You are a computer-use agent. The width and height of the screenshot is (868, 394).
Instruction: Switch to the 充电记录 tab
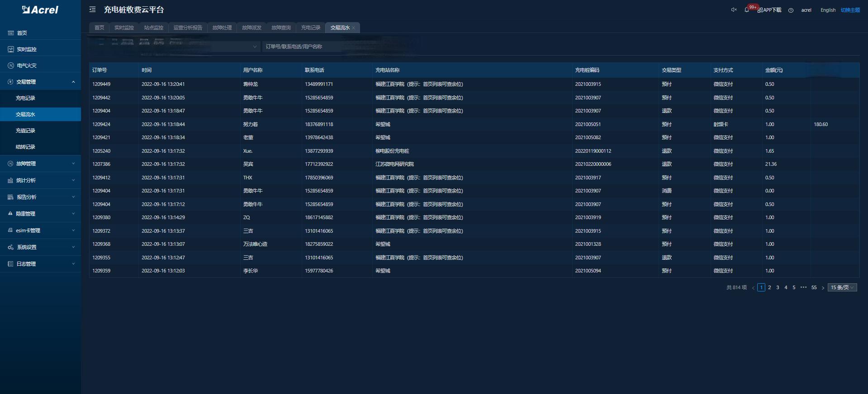click(310, 28)
